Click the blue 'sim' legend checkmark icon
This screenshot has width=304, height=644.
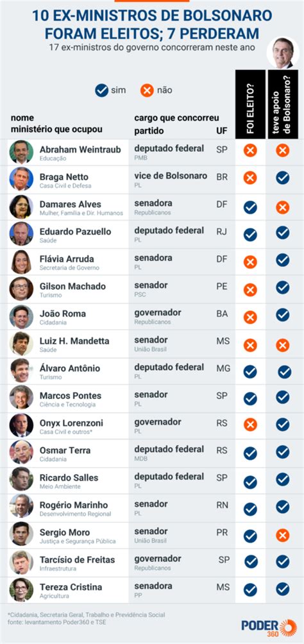pos(101,90)
